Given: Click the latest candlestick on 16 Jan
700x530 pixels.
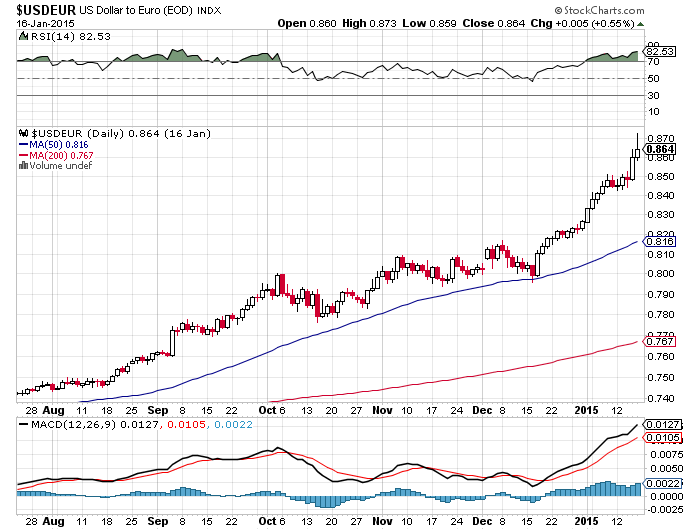Looking at the screenshot, I should click(x=637, y=153).
